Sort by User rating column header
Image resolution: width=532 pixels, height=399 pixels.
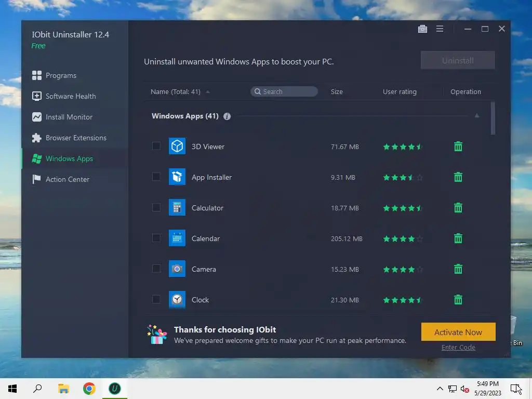click(400, 91)
